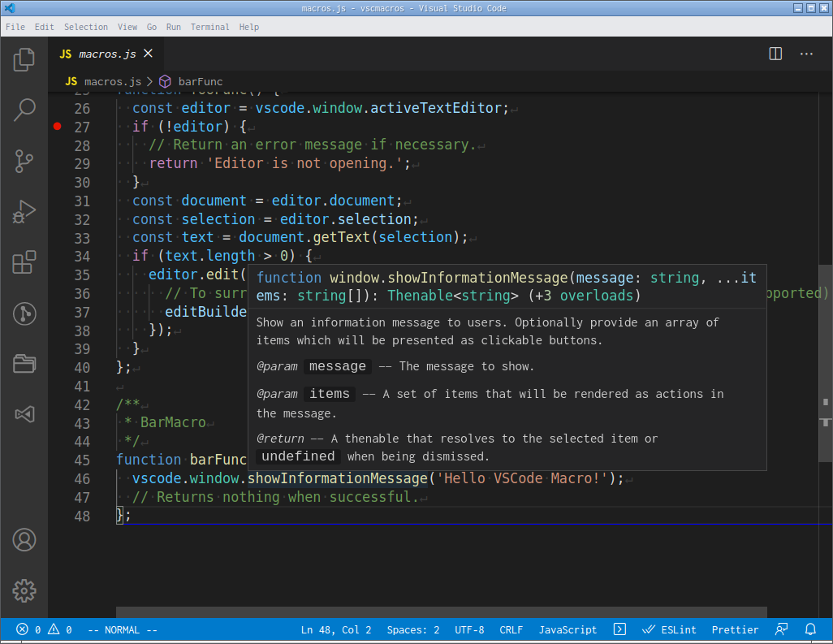Click activeTextEditor on line 26

tap(435, 108)
